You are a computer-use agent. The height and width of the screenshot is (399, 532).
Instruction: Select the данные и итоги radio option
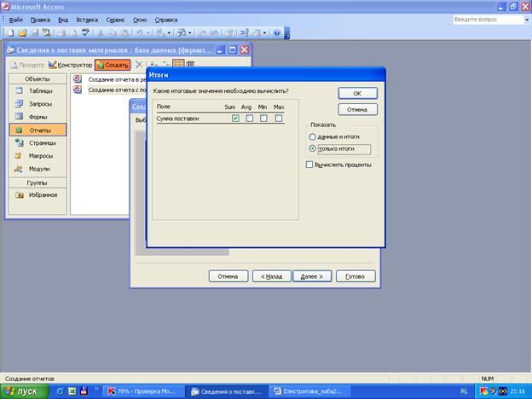click(x=313, y=136)
